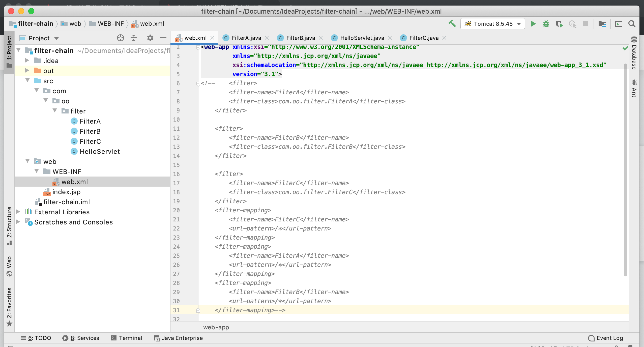Viewport: 644px width, 347px height.
Task: Open the Java Enterprise tool window
Action: (178, 338)
